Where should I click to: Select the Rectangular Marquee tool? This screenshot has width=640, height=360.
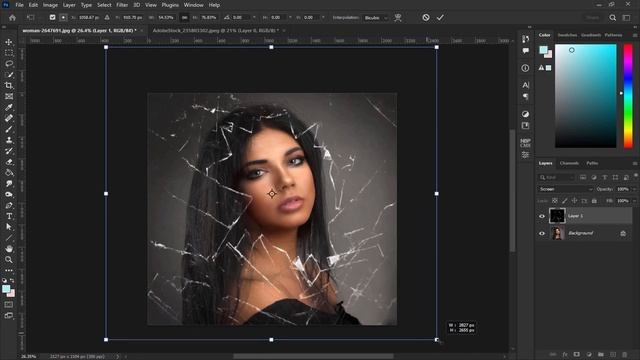[x=9, y=53]
